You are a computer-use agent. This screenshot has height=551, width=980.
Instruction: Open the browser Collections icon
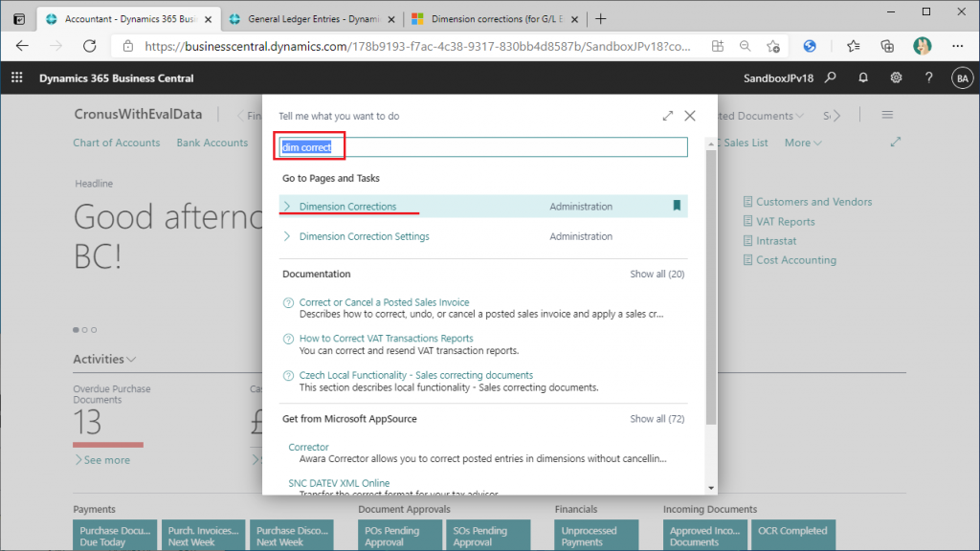887,46
